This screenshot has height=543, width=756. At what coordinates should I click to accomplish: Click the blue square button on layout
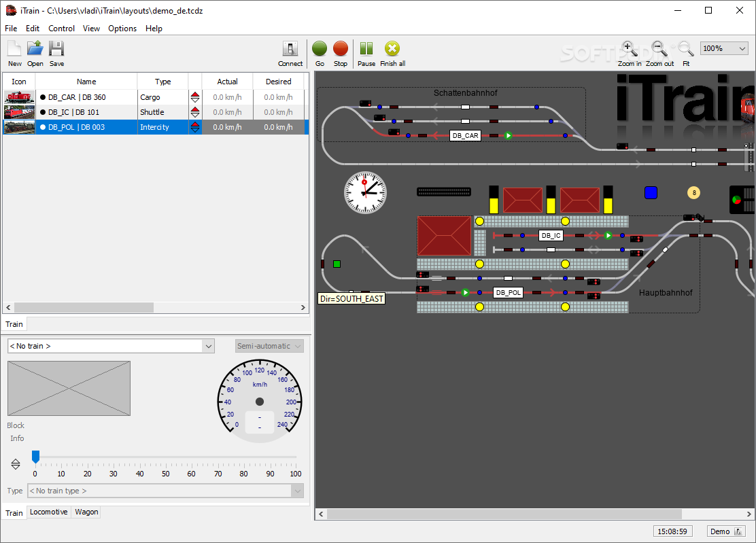click(651, 193)
